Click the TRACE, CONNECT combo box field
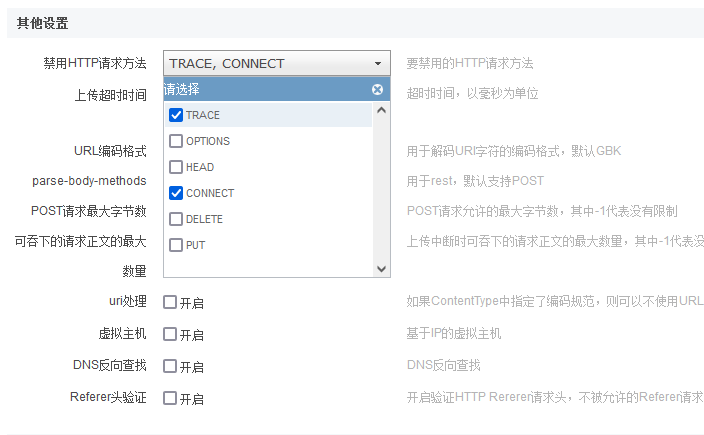704x435 pixels. click(x=277, y=63)
